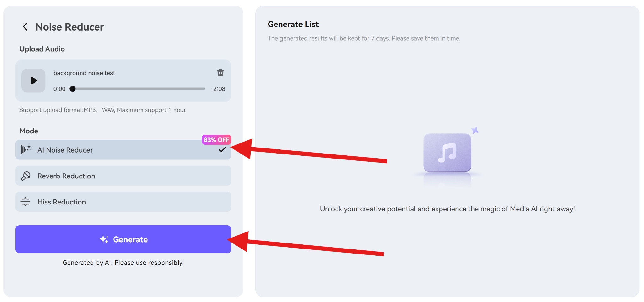Enable Reverb Reduction mode

point(123,176)
